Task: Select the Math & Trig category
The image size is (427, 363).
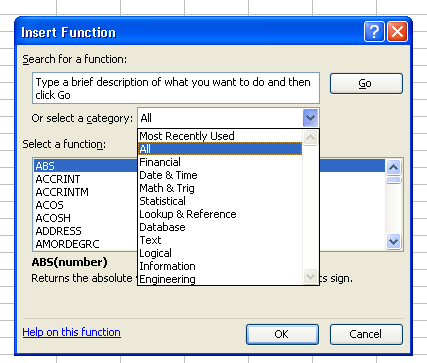Action: 220,188
